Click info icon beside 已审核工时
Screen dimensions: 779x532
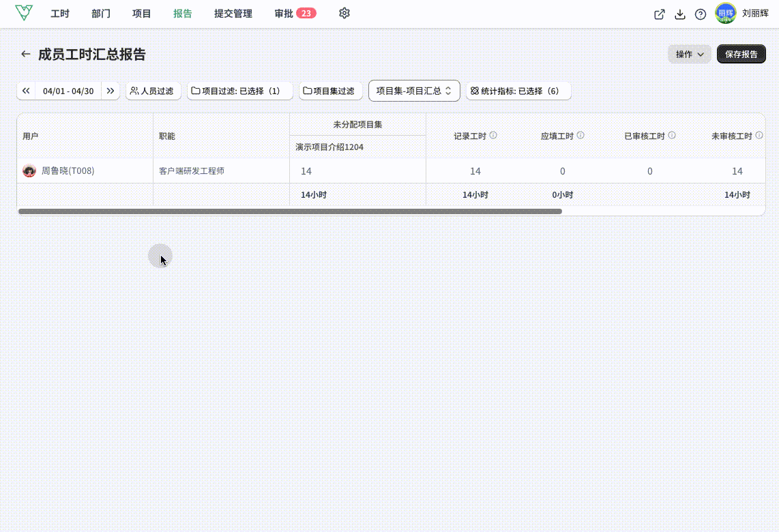672,135
